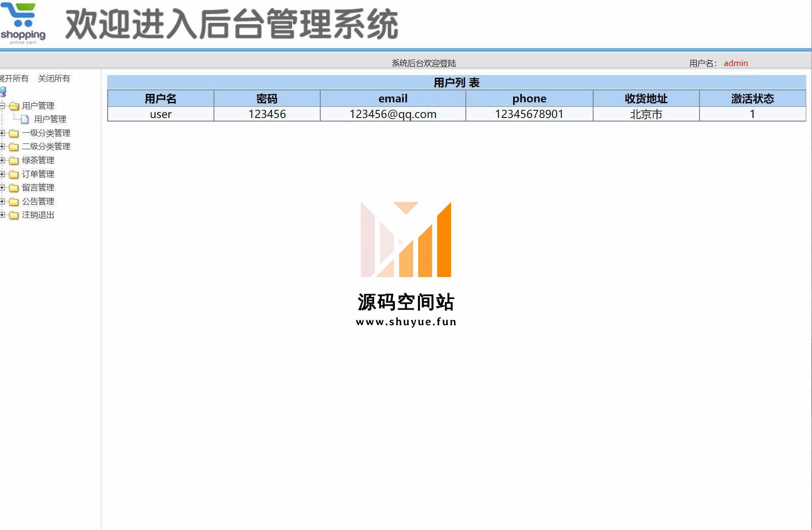
Task: Expand the 二级分类管理 tree node
Action: pyautogui.click(x=2, y=147)
